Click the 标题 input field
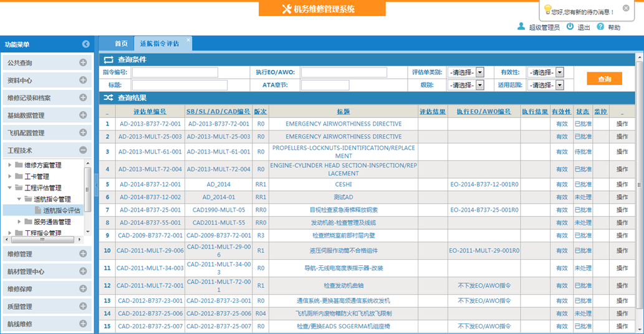Viewport: 644px width, 334px height. point(180,85)
